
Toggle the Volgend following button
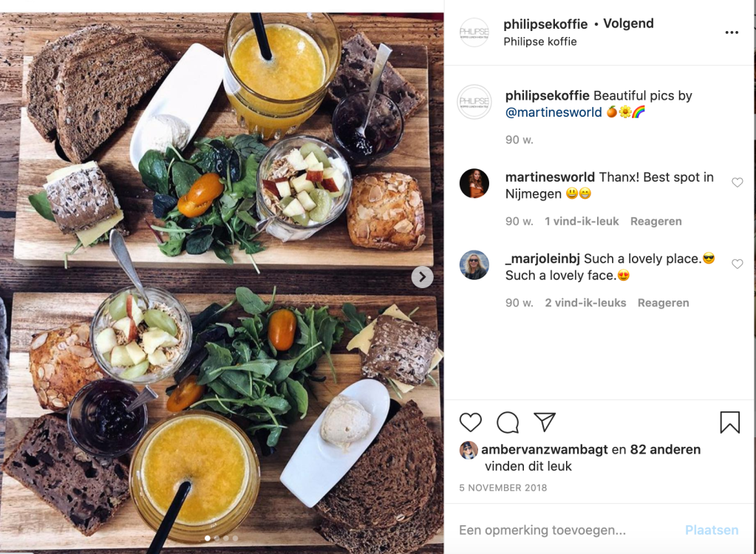click(x=628, y=24)
